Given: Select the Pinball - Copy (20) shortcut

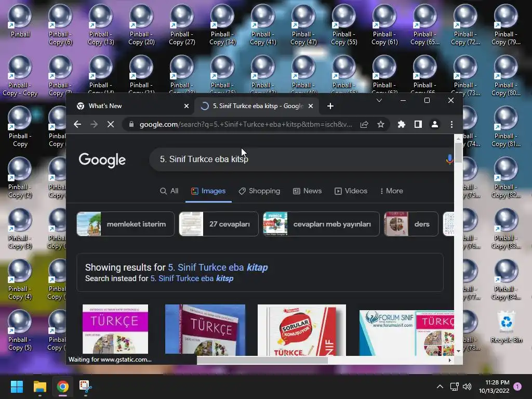Looking at the screenshot, I should [141, 25].
